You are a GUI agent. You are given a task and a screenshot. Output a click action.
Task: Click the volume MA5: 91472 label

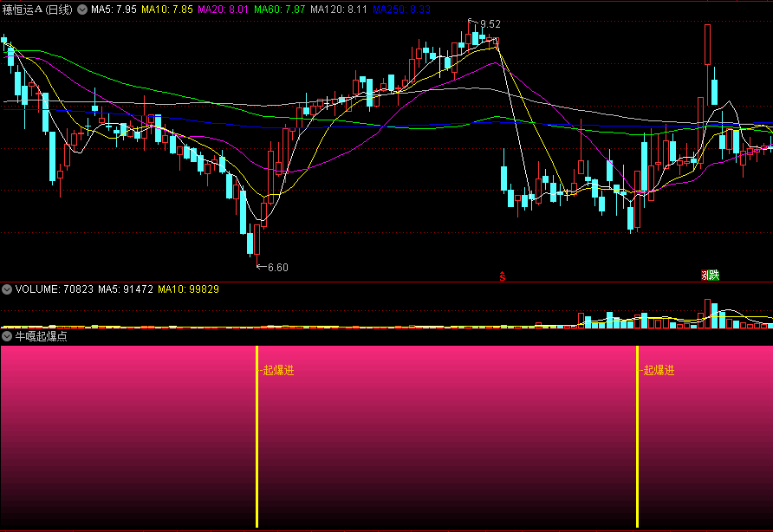[x=126, y=289]
